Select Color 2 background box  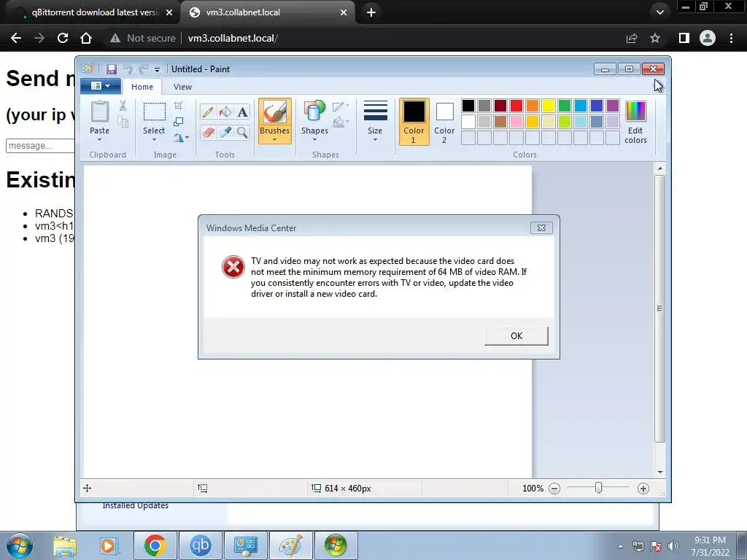(x=444, y=122)
